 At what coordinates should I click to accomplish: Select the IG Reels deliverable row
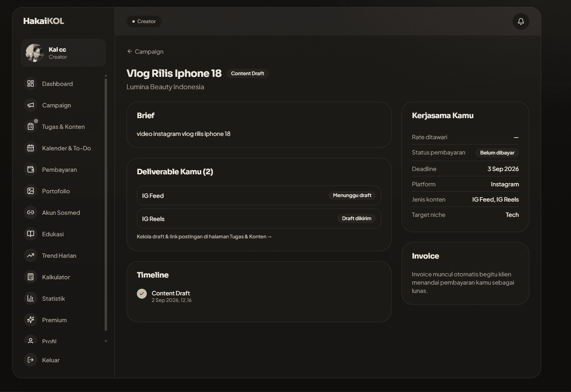tap(259, 219)
